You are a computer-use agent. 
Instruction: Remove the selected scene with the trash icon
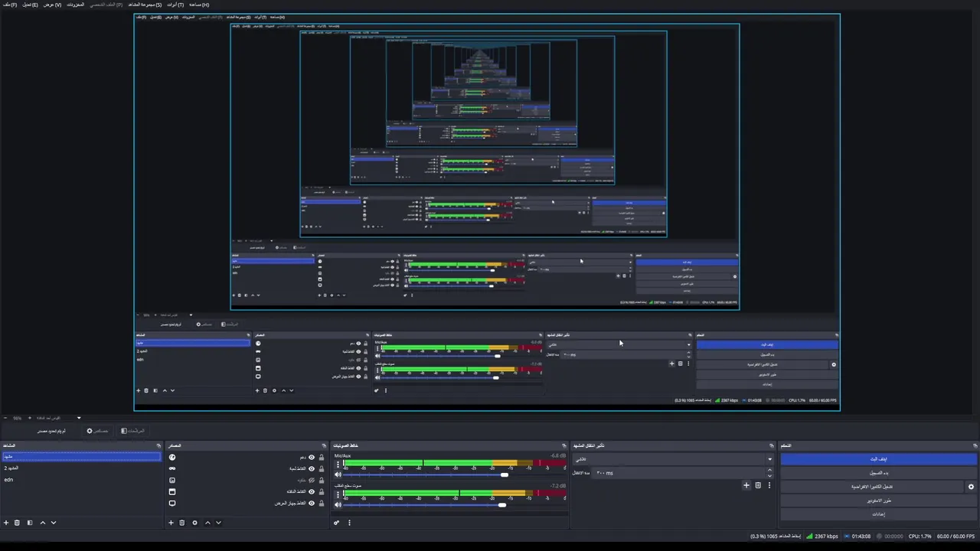17,523
